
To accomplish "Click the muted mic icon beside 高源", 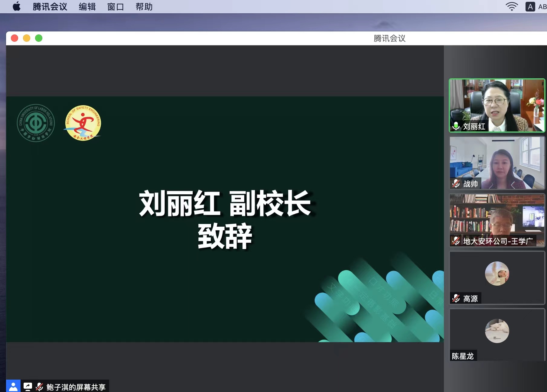I will coord(456,299).
